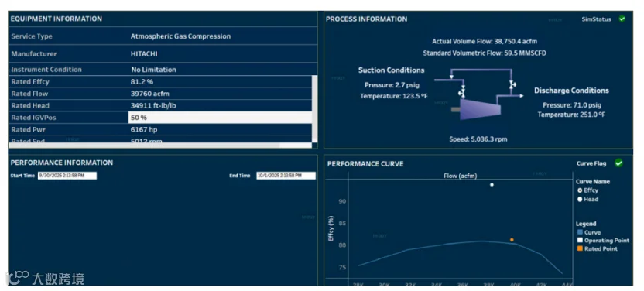The height and width of the screenshot is (291, 644).
Task: Click the orange rated point on curve
Action: (512, 240)
